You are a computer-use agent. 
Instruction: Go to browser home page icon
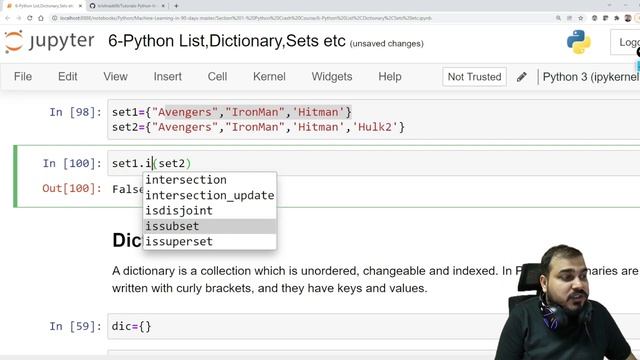41,18
